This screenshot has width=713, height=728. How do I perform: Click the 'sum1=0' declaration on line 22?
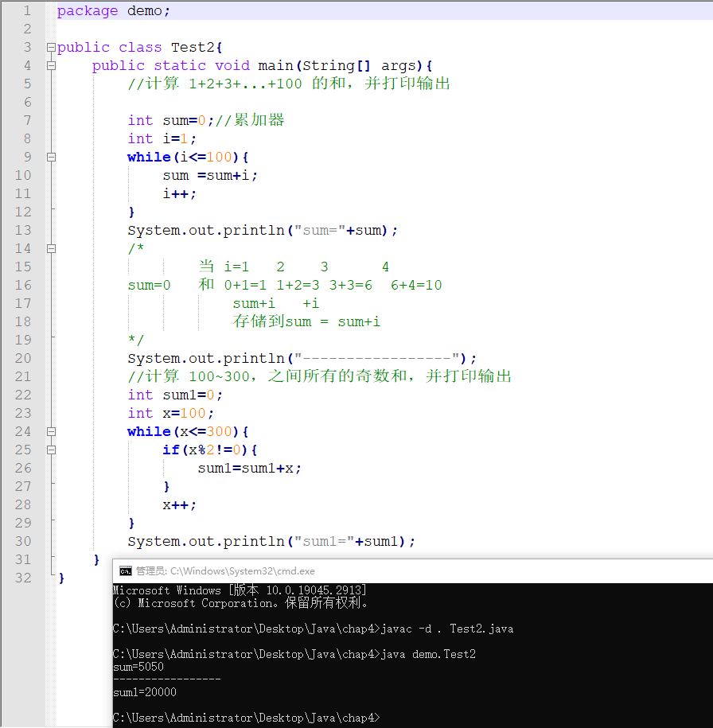tap(193, 395)
